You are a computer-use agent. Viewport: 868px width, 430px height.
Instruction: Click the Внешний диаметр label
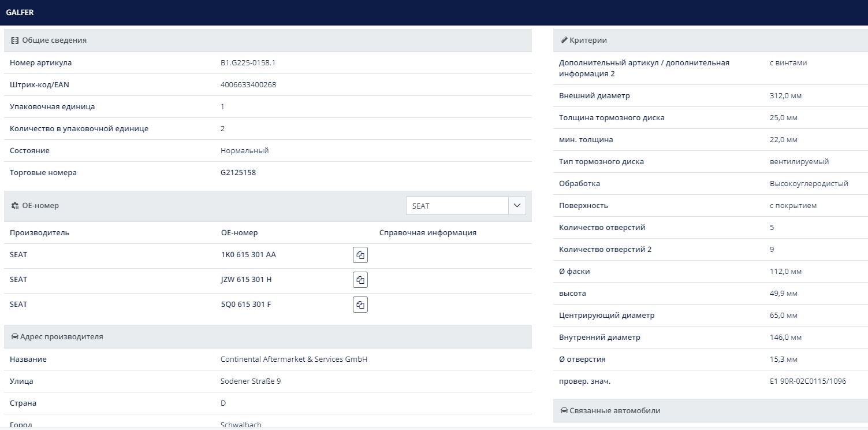594,95
